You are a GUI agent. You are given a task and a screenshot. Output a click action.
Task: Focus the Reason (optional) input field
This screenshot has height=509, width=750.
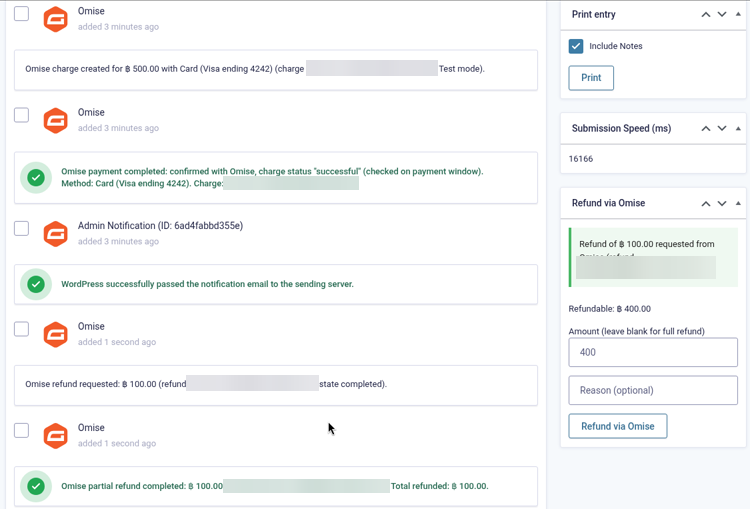653,390
